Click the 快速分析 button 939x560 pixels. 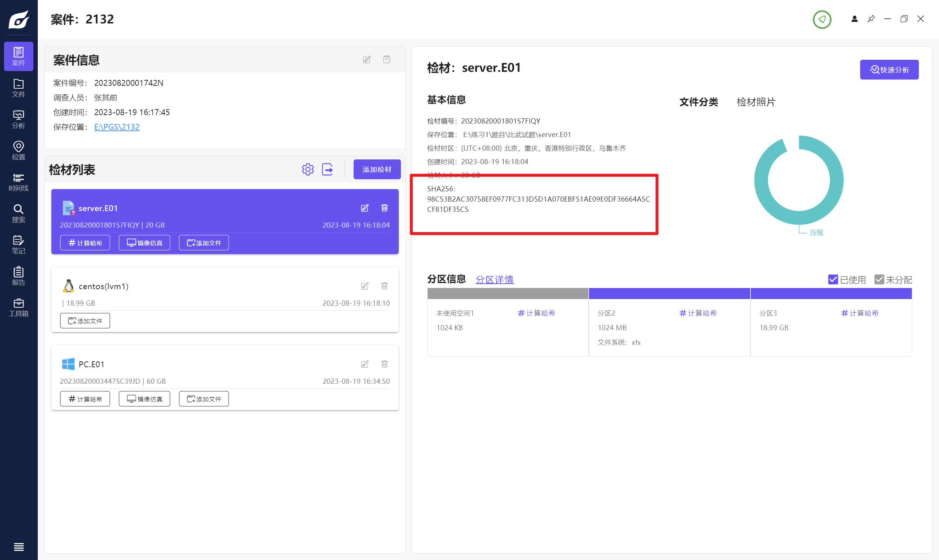[889, 69]
